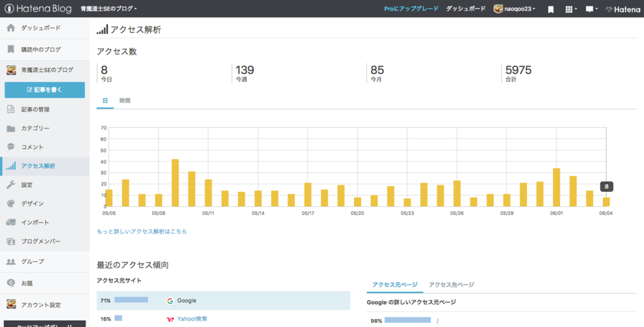This screenshot has width=644, height=327.
Task: Click the naoqoo23 profile avatar in header
Action: click(498, 9)
